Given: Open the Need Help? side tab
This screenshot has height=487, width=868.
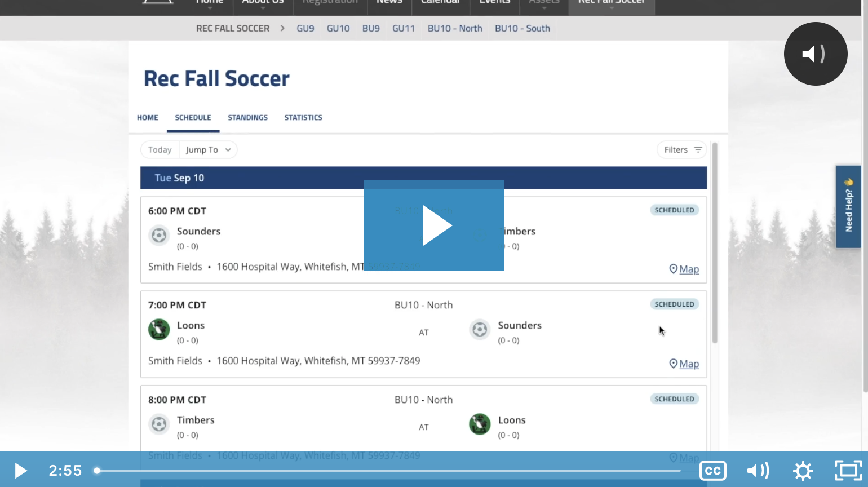Looking at the screenshot, I should [848, 207].
